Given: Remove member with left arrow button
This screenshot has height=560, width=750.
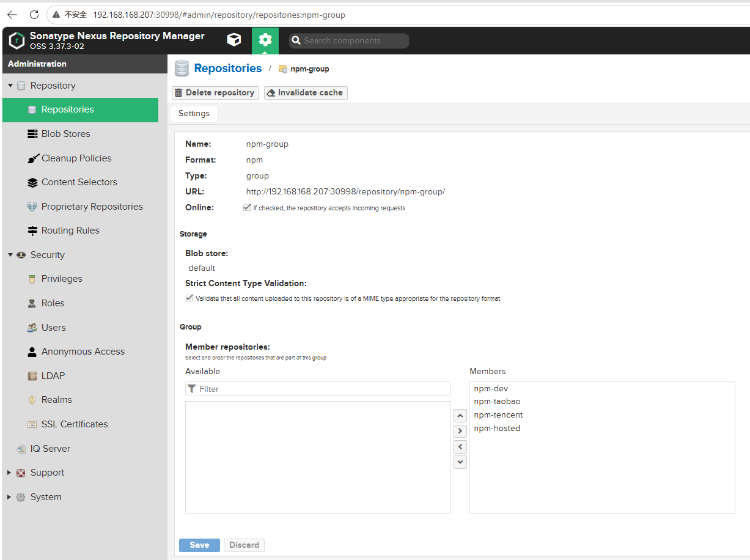Looking at the screenshot, I should click(x=460, y=447).
